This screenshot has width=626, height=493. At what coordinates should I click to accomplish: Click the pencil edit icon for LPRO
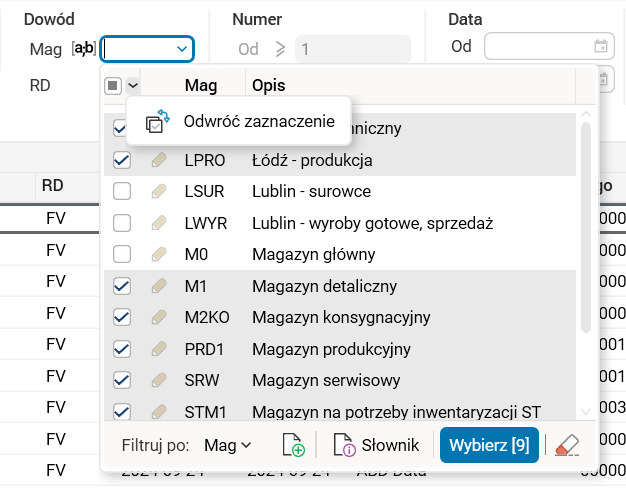(x=159, y=160)
